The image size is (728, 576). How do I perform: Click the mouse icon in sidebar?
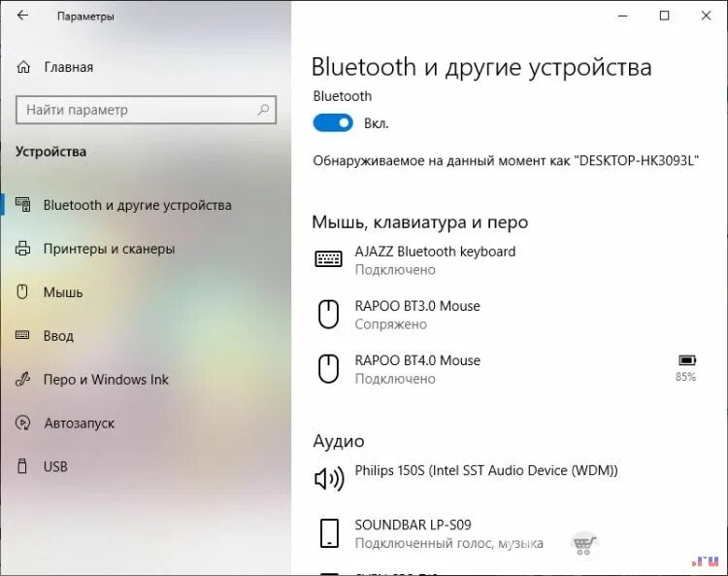(x=22, y=291)
